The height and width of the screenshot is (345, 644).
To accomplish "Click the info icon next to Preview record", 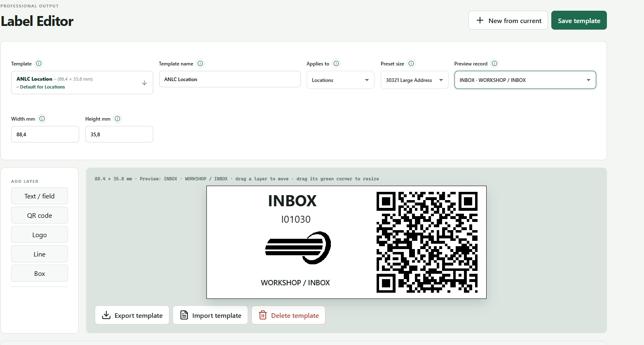I will 494,63.
